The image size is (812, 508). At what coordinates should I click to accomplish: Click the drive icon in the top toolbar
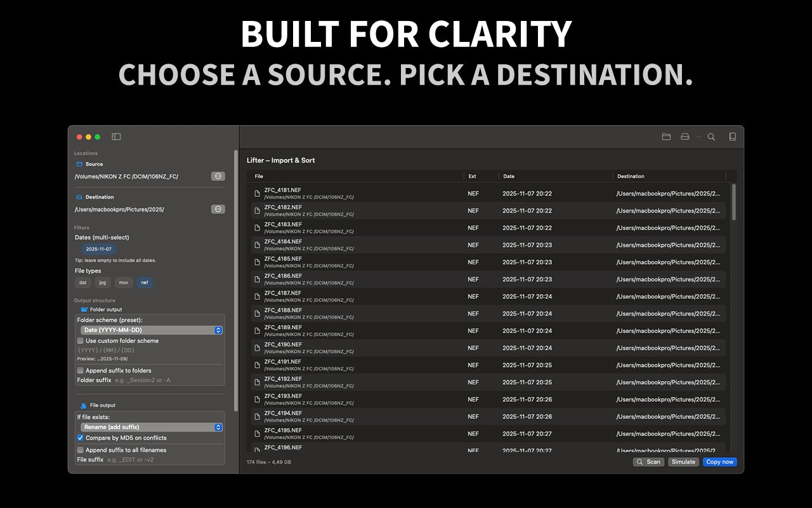coord(685,137)
